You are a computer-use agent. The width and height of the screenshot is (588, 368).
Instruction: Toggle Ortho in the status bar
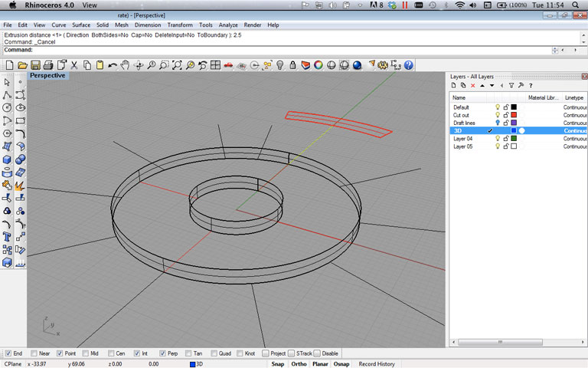tap(299, 364)
